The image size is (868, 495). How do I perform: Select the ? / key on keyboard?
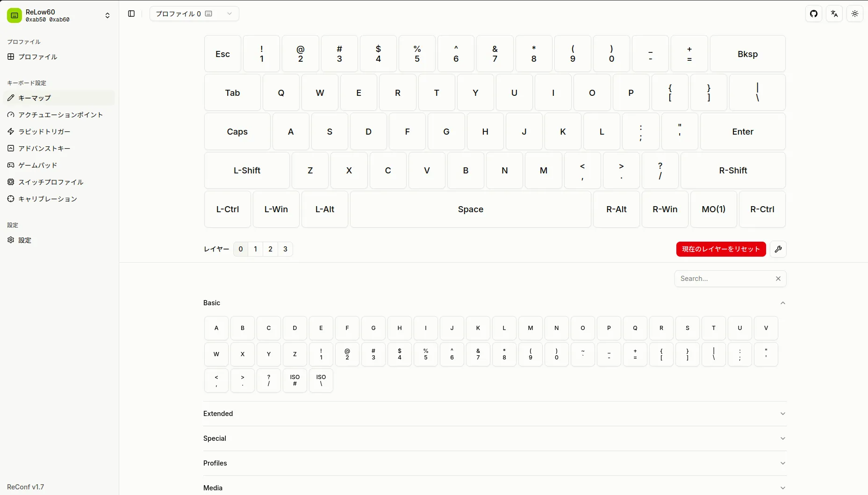pos(660,170)
